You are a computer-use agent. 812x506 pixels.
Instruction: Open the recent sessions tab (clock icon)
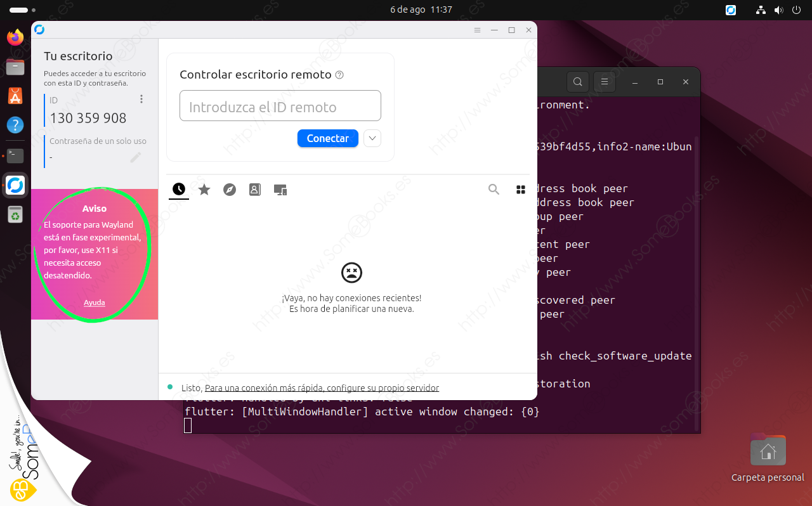(179, 189)
